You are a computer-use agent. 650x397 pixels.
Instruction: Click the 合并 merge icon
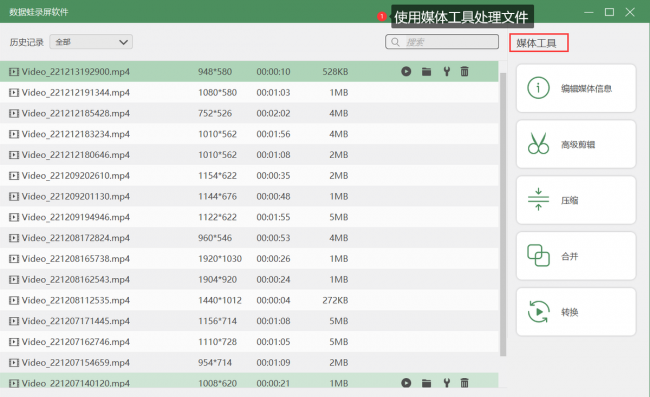538,255
